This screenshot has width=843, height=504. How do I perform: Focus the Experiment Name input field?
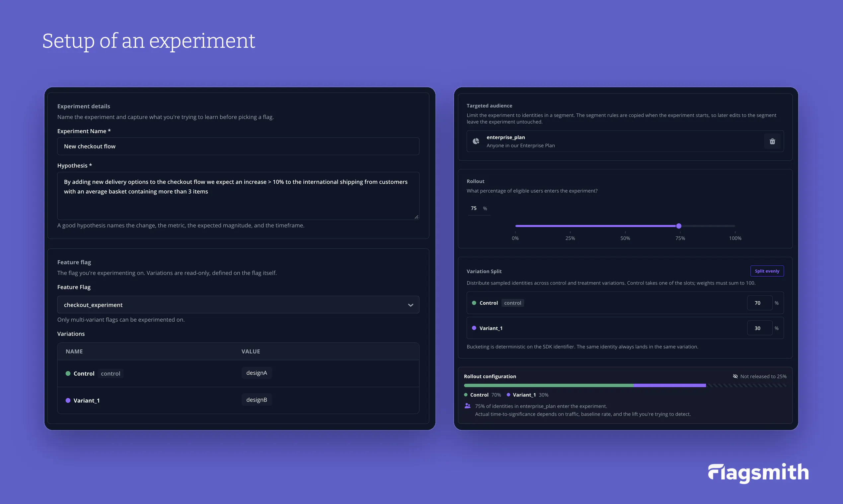coord(238,146)
